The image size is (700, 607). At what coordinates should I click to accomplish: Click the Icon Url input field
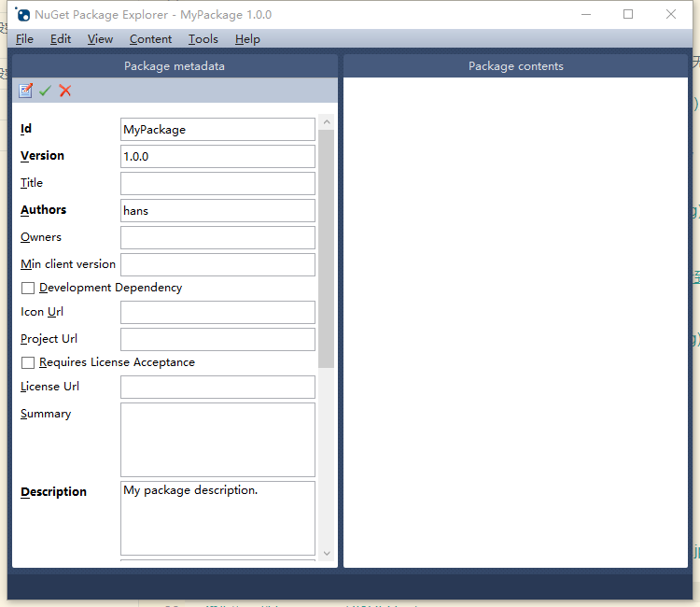(x=217, y=312)
